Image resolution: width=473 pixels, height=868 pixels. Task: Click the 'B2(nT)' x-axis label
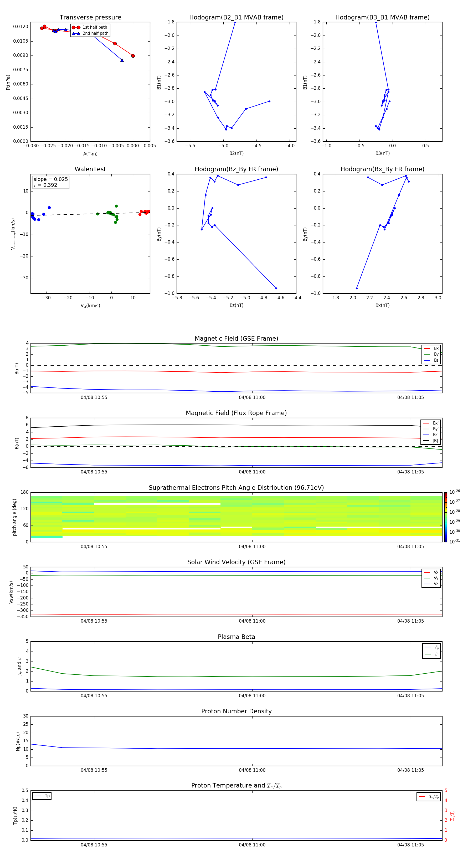(236, 153)
